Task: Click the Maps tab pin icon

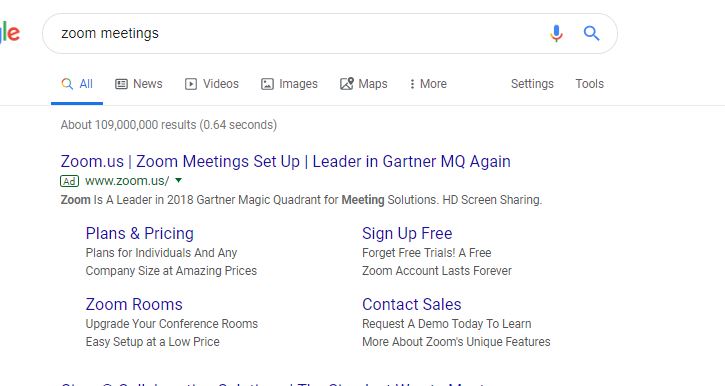Action: 347,83
